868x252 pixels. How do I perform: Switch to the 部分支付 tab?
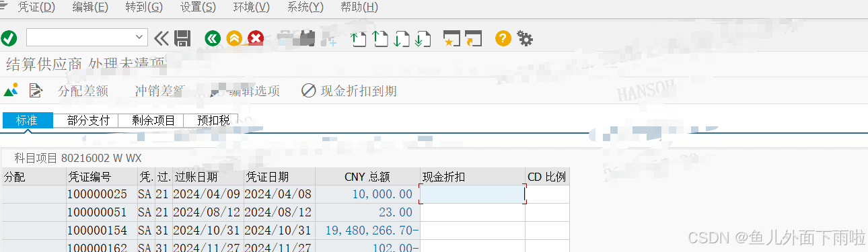[x=88, y=120]
